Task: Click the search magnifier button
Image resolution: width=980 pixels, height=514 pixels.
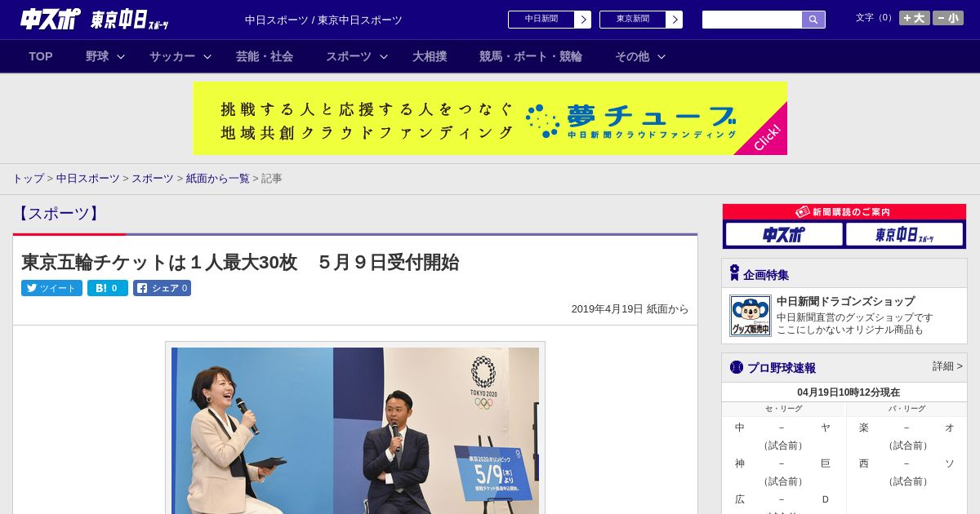Action: tap(813, 20)
